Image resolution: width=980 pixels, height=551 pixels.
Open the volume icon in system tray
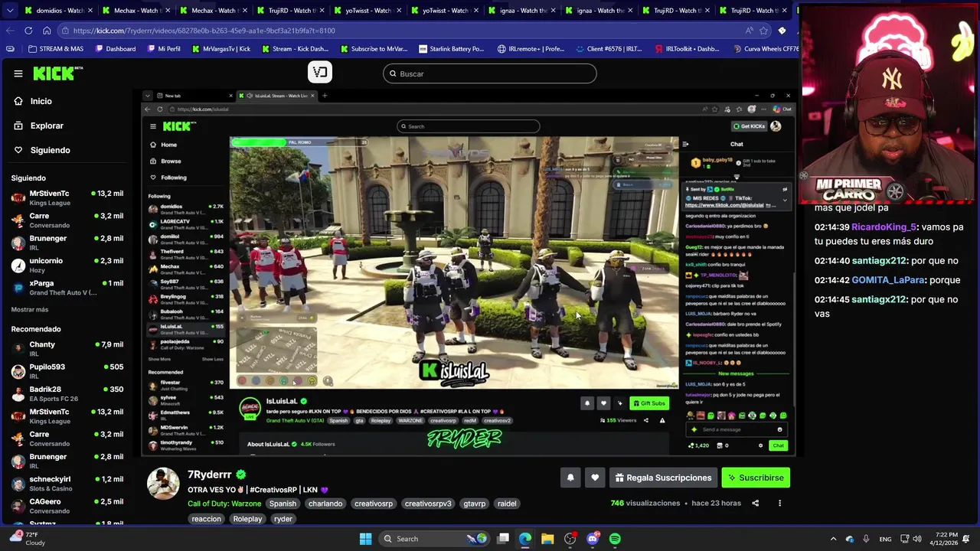tap(917, 539)
